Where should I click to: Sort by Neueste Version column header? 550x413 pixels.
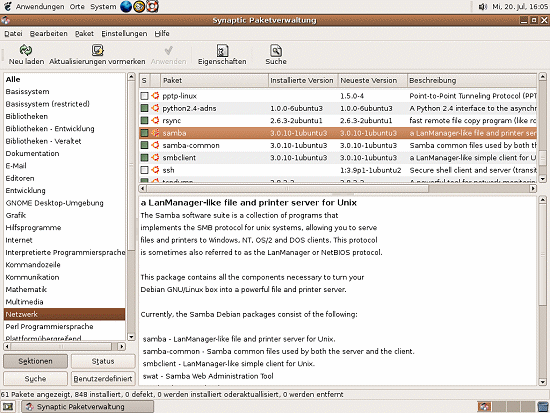tap(372, 80)
